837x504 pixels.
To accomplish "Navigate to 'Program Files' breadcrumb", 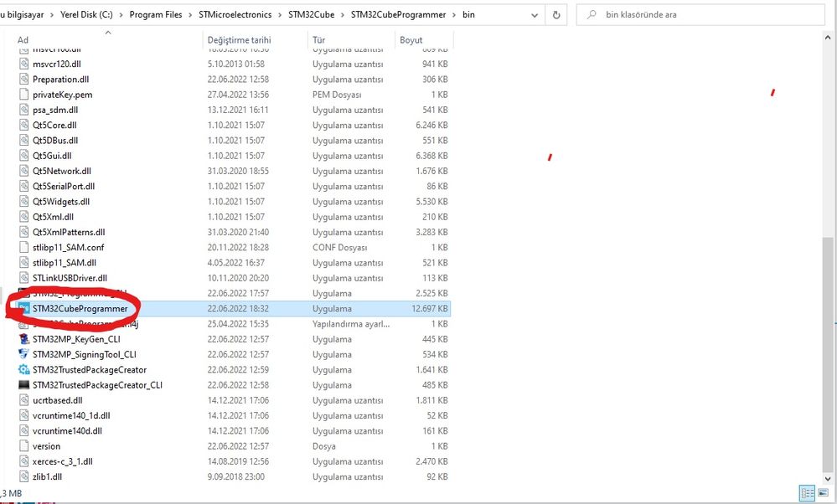I will pos(155,15).
